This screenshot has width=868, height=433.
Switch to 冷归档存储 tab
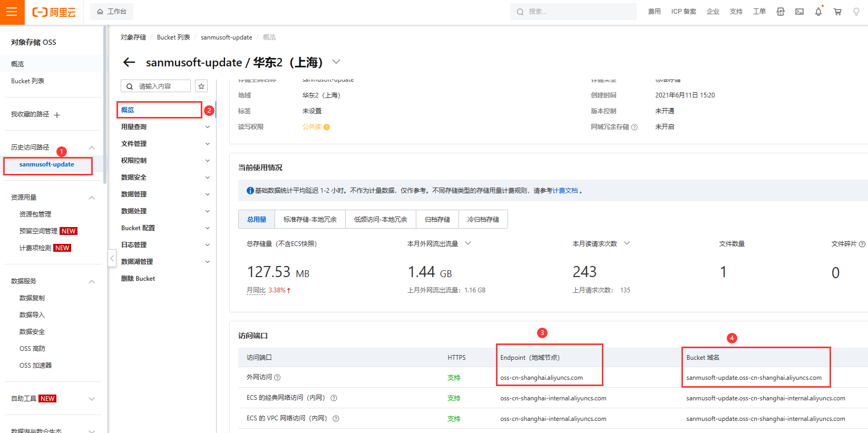[483, 219]
